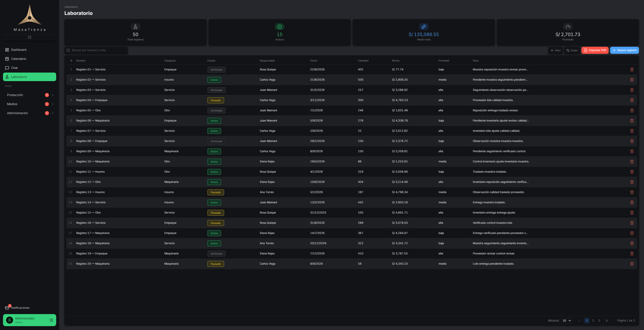Toggle the Orden sort button
Viewport: 644px width, 330px height.
tap(572, 50)
